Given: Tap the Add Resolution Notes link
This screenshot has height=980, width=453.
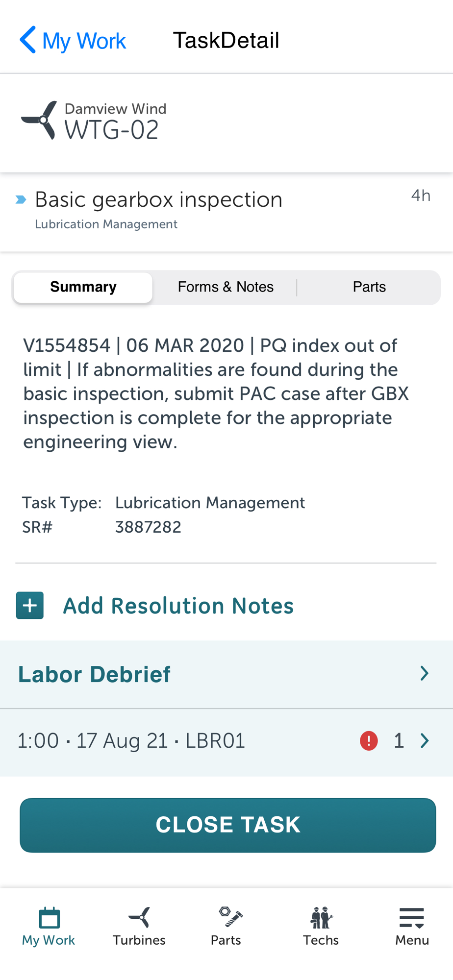Looking at the screenshot, I should (178, 606).
